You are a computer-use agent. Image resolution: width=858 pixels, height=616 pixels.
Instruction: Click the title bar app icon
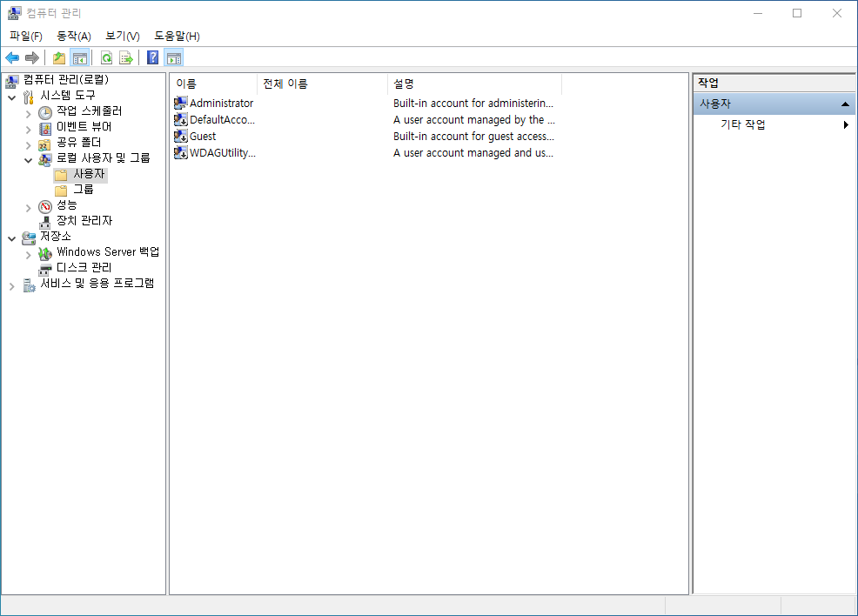[14, 13]
